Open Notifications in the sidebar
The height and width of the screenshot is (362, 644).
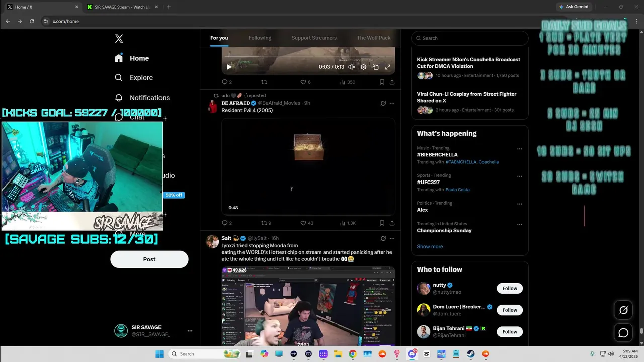142,98
